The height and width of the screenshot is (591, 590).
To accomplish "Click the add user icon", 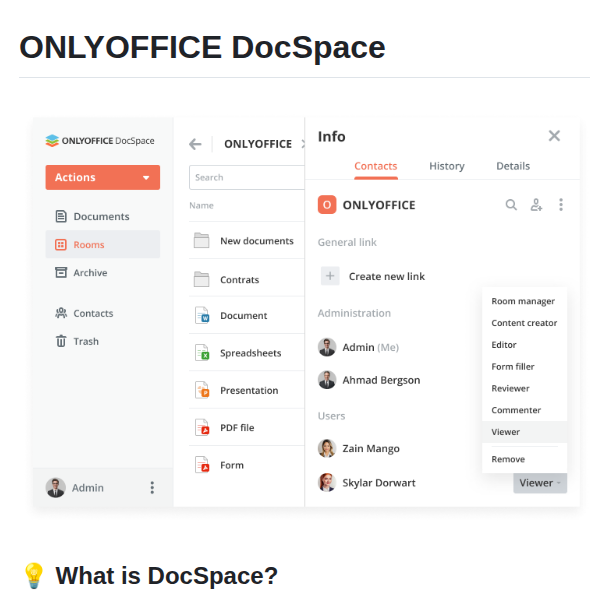I will pos(536,205).
